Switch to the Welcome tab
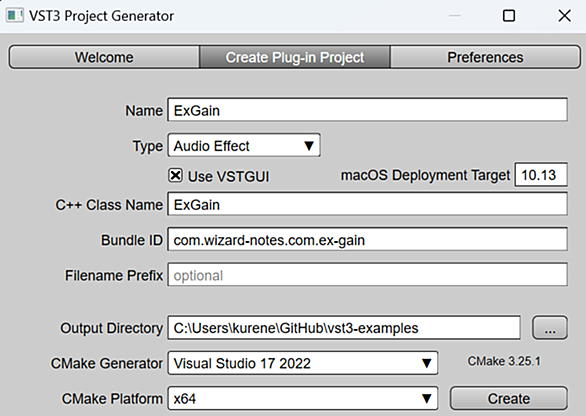The width and height of the screenshot is (586, 416). click(x=104, y=57)
